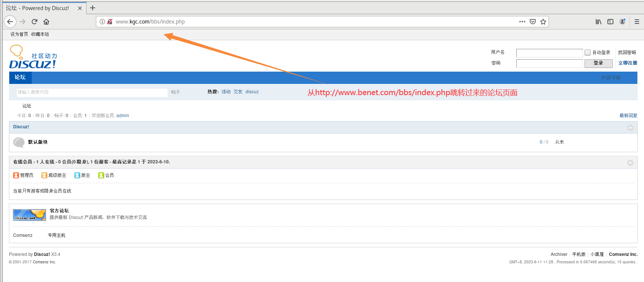Click the 版主 user-group icon
The height and width of the screenshot is (282, 644).
point(77,175)
